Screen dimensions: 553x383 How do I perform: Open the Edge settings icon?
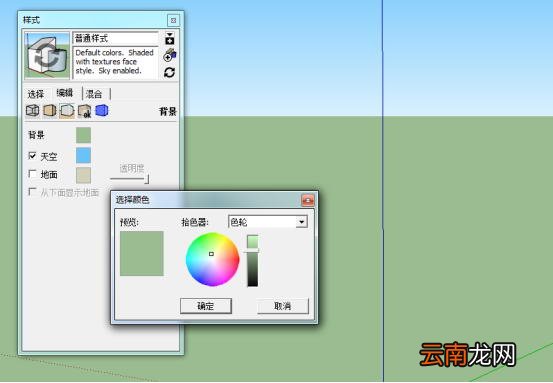pos(32,110)
